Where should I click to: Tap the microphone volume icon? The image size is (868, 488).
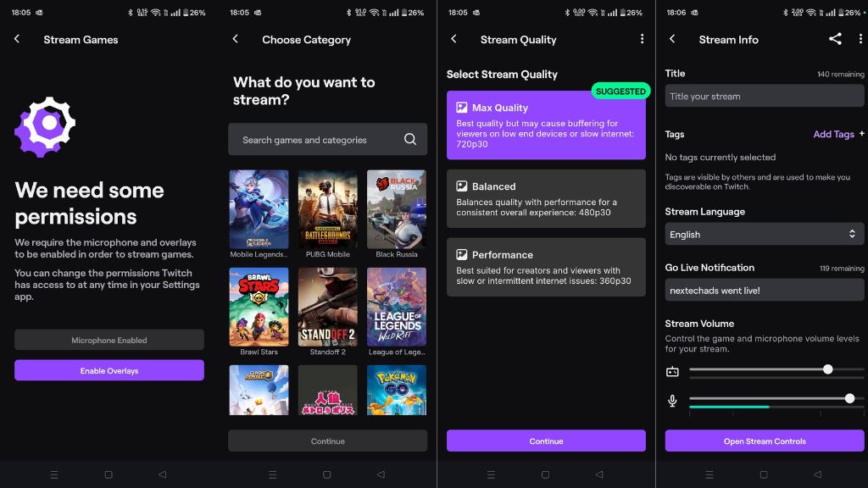click(x=672, y=400)
